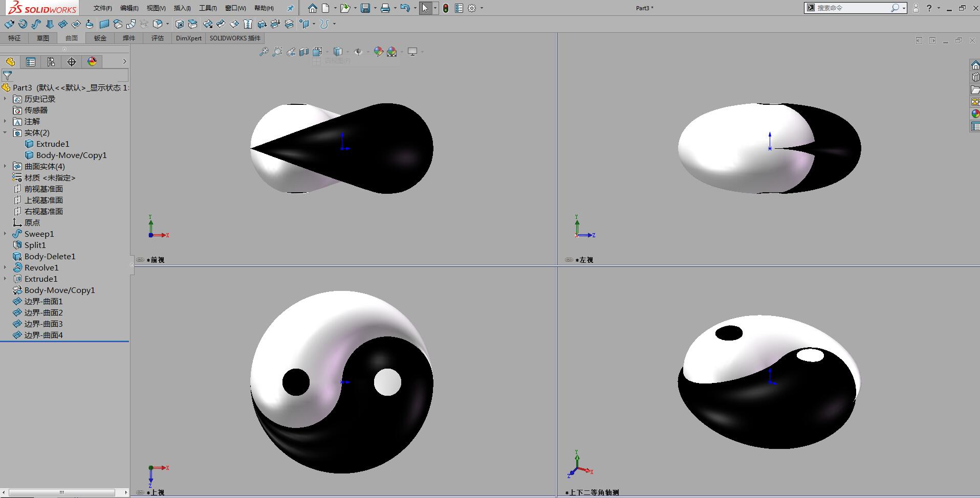This screenshot has width=980, height=498.
Task: Click the Save disk icon
Action: click(365, 8)
